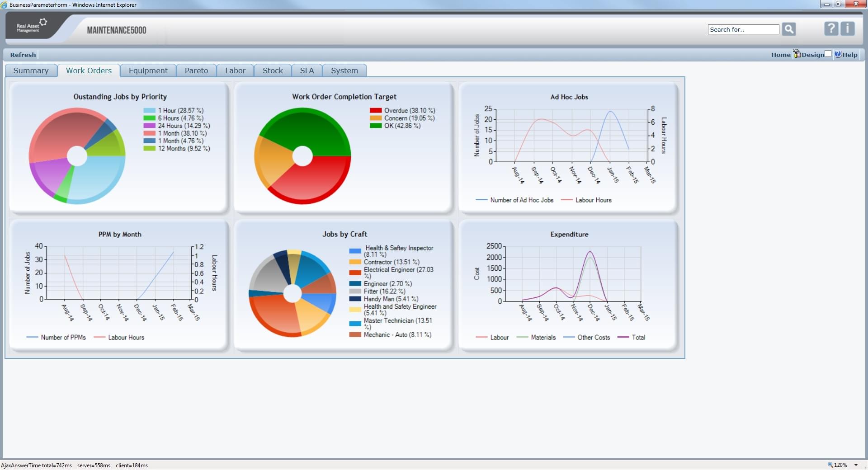Screen dimensions: 868x470
Task: Click the search magnifier icon
Action: point(789,29)
